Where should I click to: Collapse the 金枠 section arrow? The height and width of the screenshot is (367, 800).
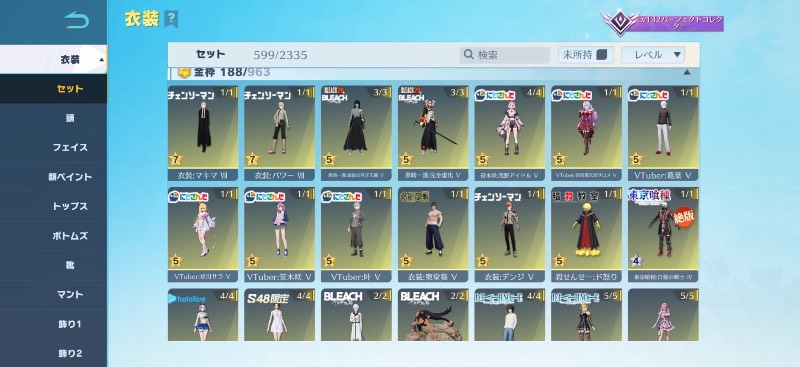(x=687, y=72)
